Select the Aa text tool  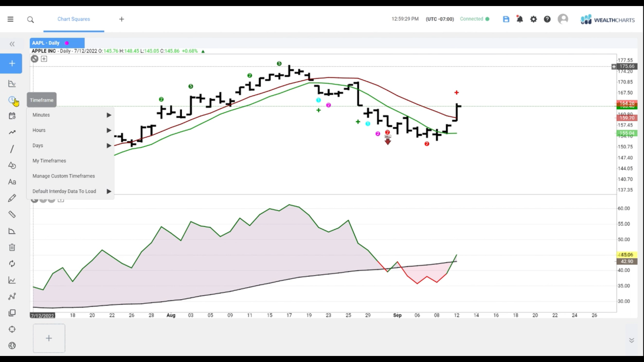pyautogui.click(x=12, y=182)
